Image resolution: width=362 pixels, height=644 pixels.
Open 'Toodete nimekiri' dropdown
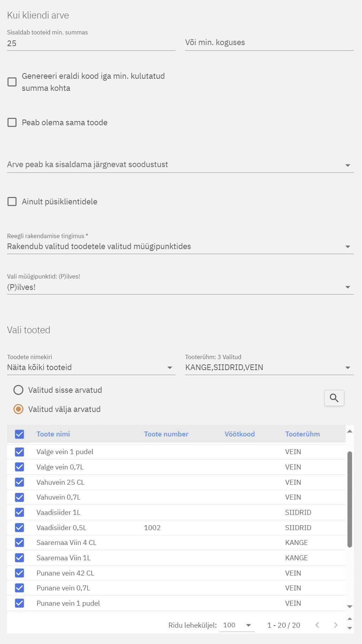pos(91,367)
